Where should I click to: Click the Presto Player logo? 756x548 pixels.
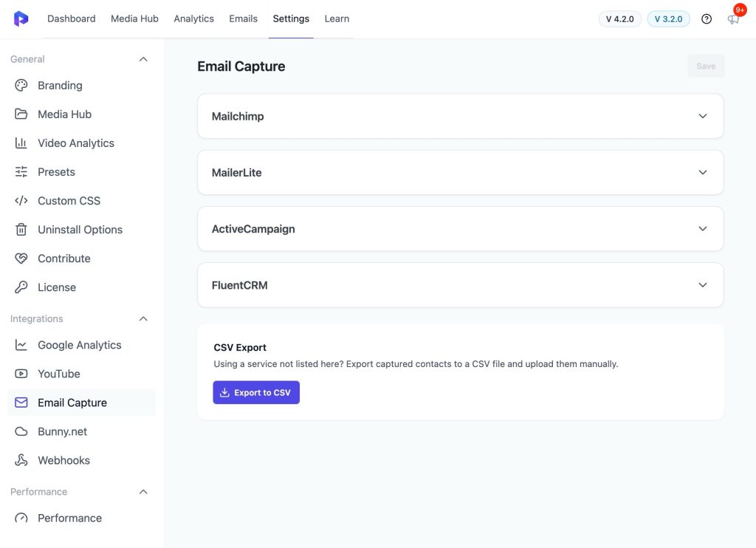tap(21, 18)
